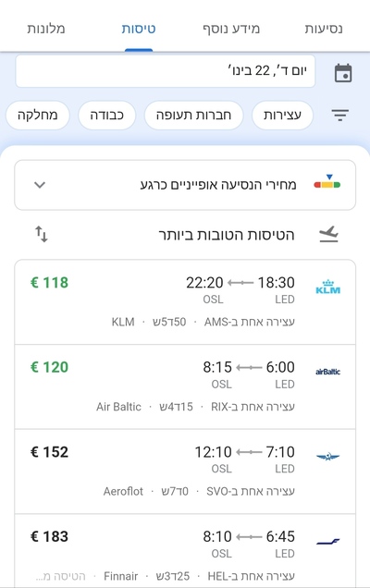Switch to the מלונות hotels tab
370x588 pixels.
(x=46, y=29)
